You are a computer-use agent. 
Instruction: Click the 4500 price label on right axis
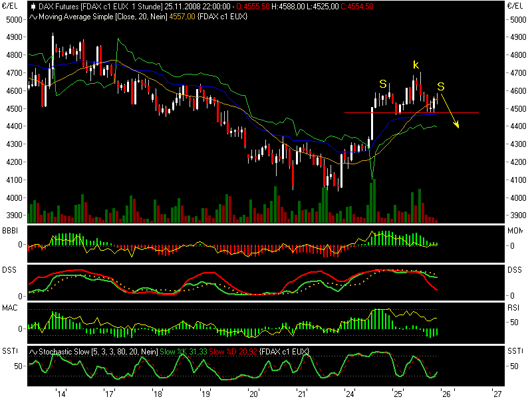click(x=519, y=109)
